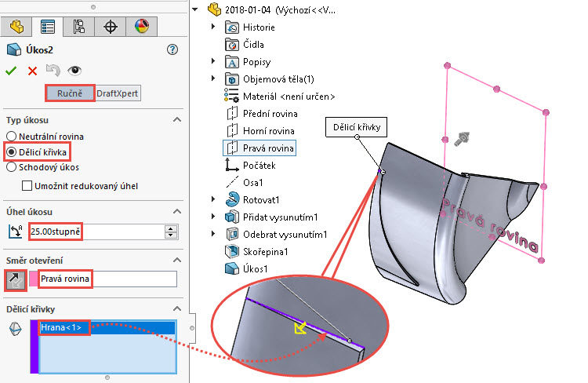Viewport: 588px width, 383px height.
Task: Click the pink direction color swatch
Action: [x=34, y=279]
